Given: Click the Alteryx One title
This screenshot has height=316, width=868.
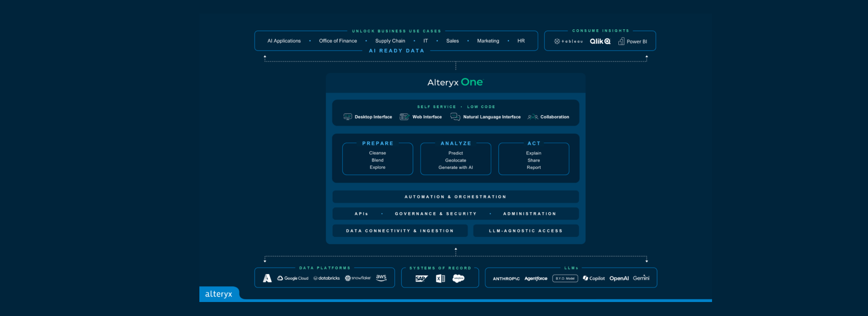Looking at the screenshot, I should 455,82.
